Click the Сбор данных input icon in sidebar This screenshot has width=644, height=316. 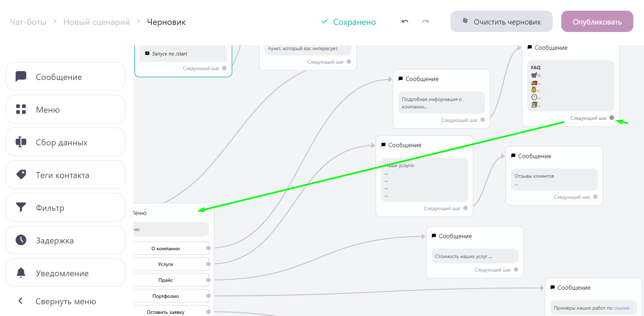point(21,142)
